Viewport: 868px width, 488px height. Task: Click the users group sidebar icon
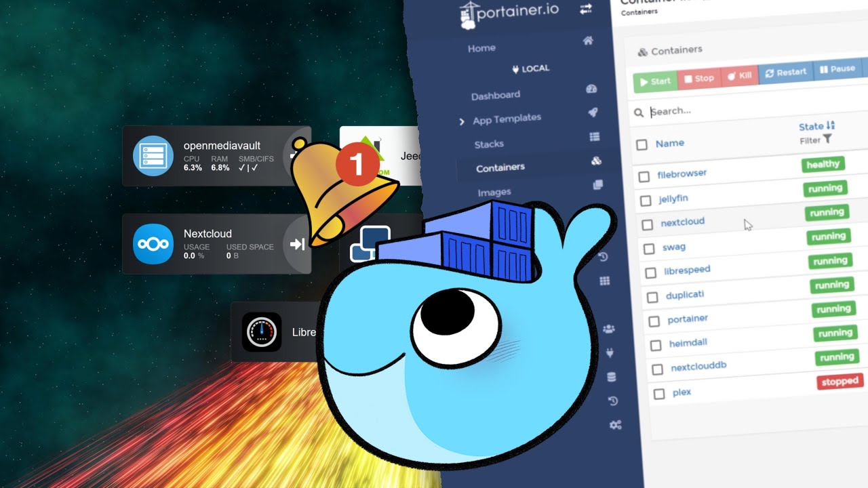608,329
